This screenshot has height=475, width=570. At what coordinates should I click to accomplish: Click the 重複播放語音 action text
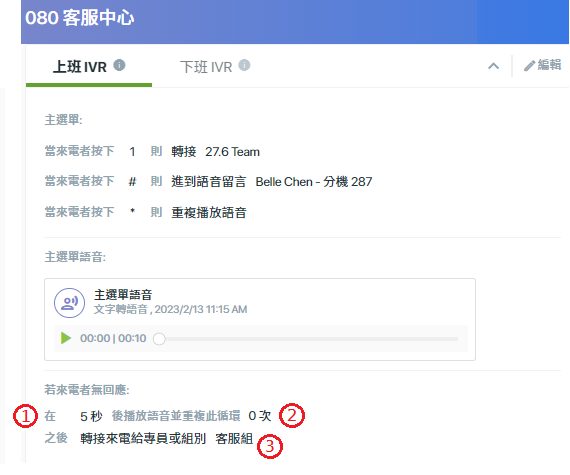coord(209,213)
